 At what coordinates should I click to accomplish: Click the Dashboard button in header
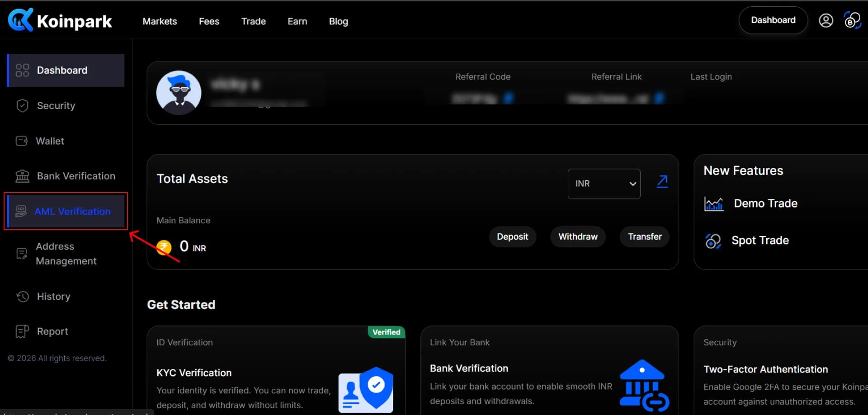(773, 20)
